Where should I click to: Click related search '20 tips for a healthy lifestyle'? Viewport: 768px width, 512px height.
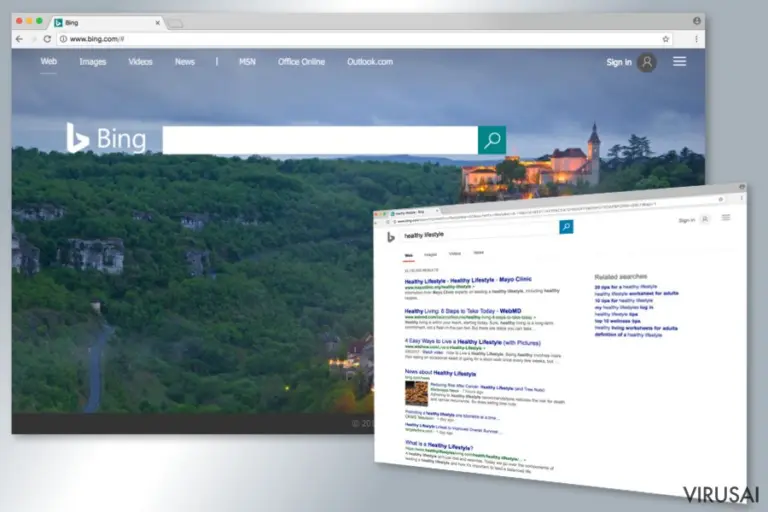(x=625, y=287)
